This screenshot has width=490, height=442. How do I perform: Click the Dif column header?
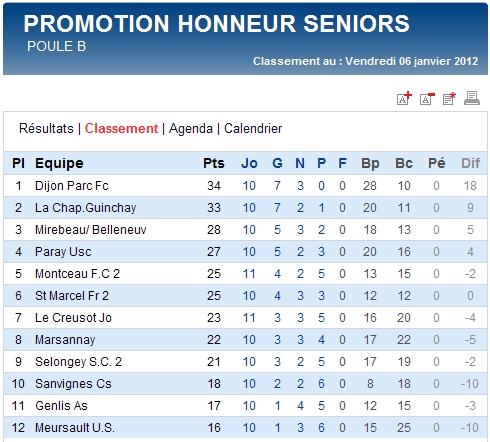[x=470, y=163]
